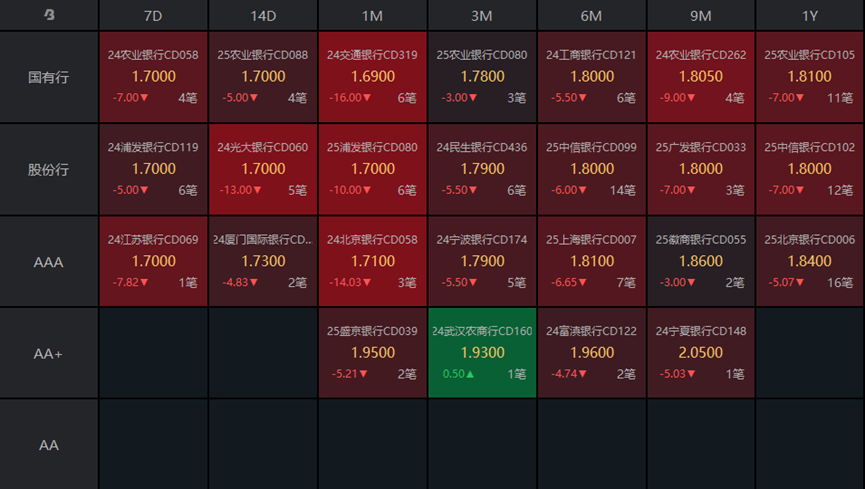Open the 24光大银行CD060 cell
This screenshot has height=489, width=865.
(263, 169)
